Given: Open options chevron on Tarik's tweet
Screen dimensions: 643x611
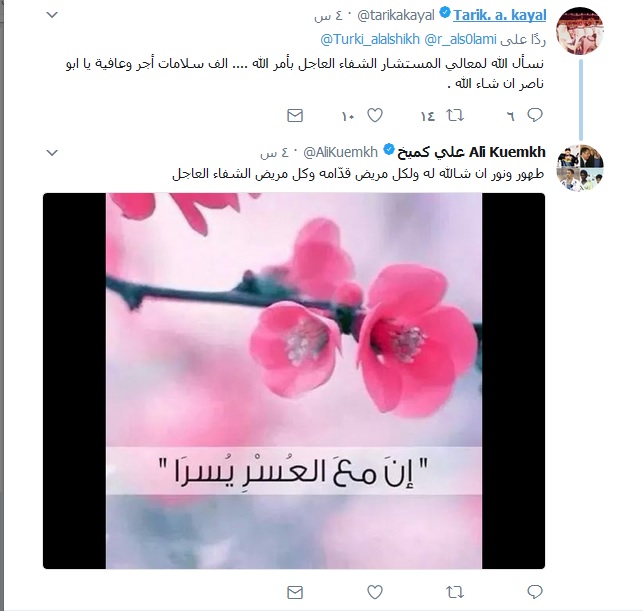Looking at the screenshot, I should [52, 15].
